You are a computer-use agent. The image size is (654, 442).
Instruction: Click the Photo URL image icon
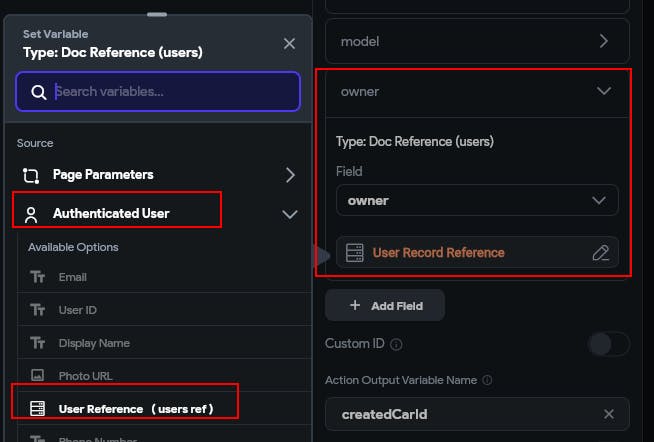pos(38,376)
